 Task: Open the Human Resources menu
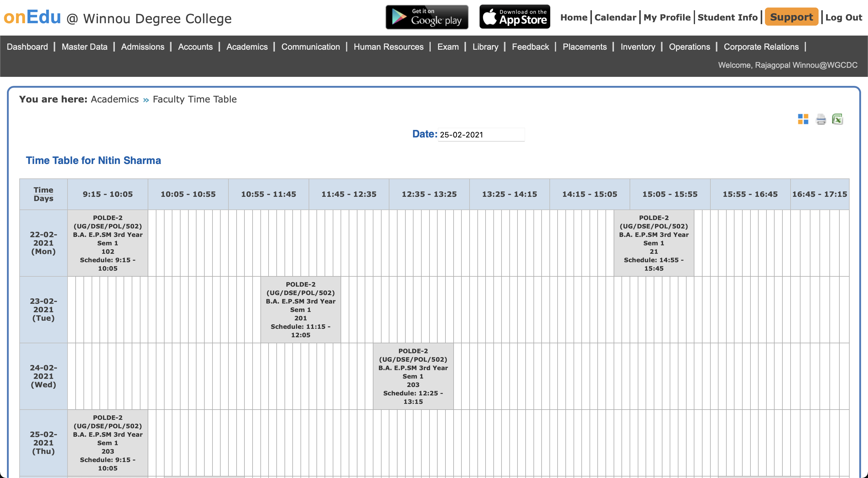pyautogui.click(x=388, y=47)
